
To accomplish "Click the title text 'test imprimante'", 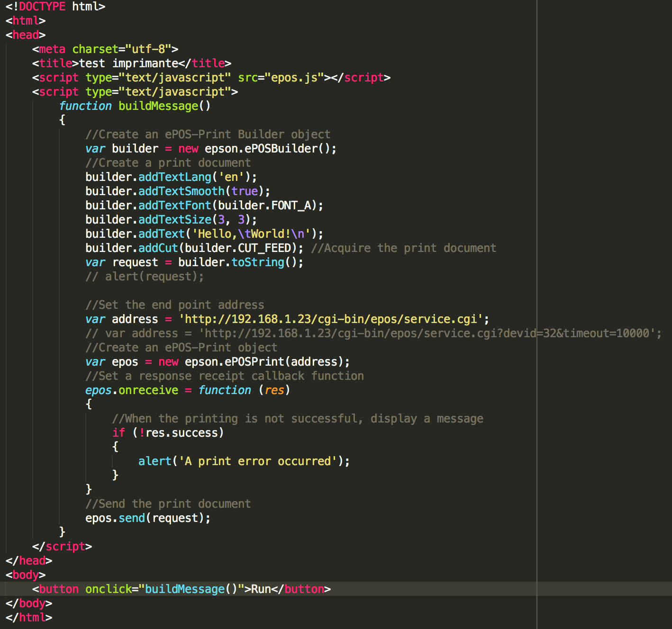I will tap(128, 63).
